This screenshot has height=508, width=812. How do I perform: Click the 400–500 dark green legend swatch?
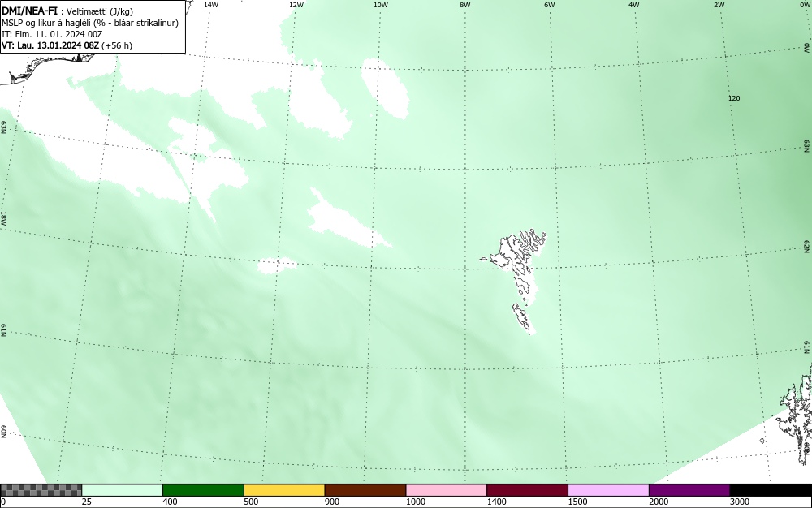[203, 490]
